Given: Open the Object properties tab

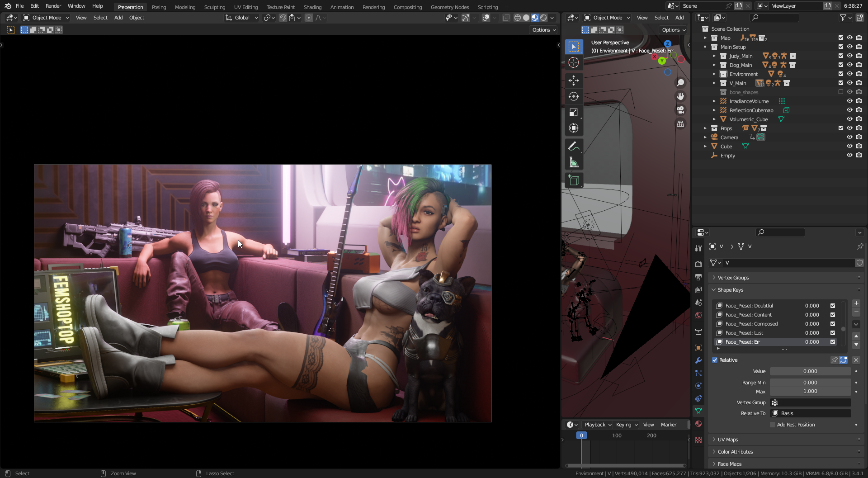Looking at the screenshot, I should (x=698, y=348).
